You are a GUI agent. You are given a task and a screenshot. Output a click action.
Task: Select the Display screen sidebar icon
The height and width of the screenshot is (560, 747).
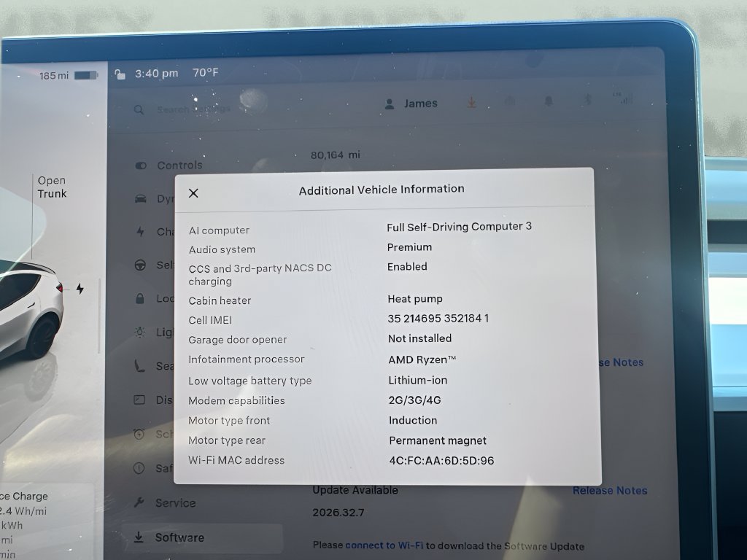(139, 400)
